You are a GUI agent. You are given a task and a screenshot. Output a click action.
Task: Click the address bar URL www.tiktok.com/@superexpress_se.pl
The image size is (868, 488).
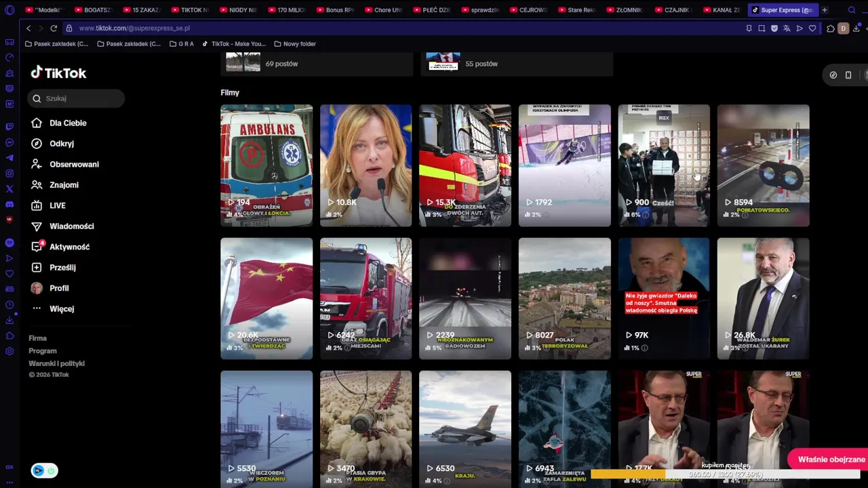tap(134, 28)
